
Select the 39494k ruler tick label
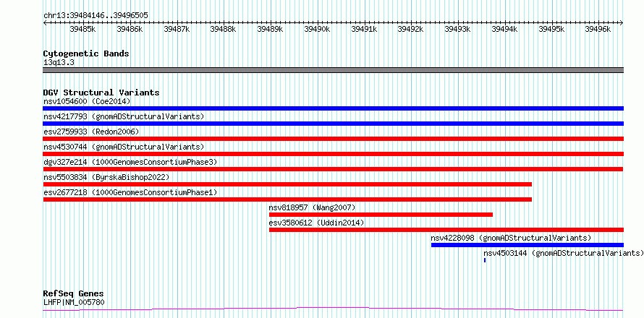point(504,29)
